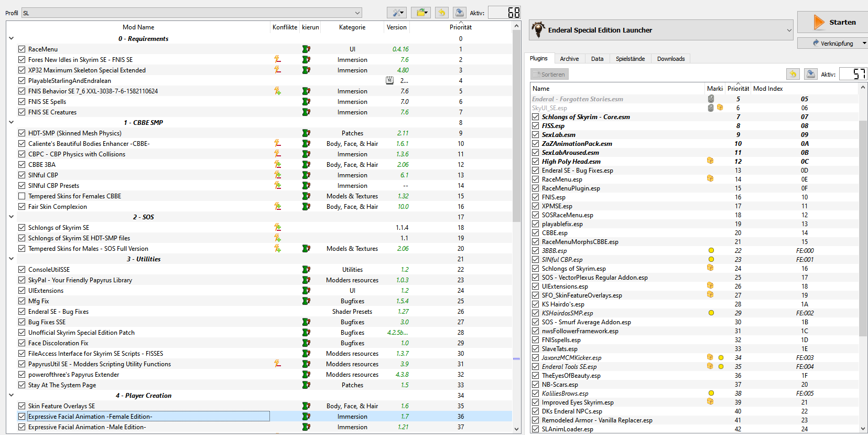Open the Downloads tab
This screenshot has height=435, width=868.
tap(671, 59)
